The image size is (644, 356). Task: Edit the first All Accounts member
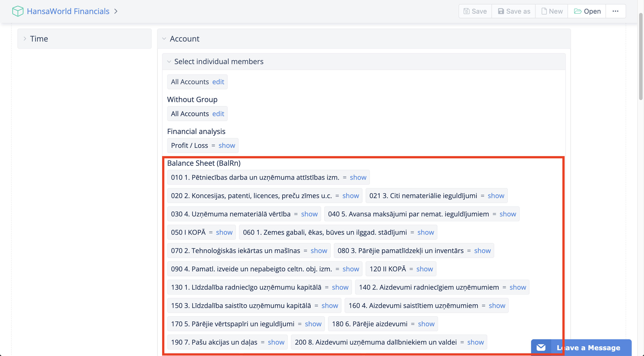(x=218, y=82)
